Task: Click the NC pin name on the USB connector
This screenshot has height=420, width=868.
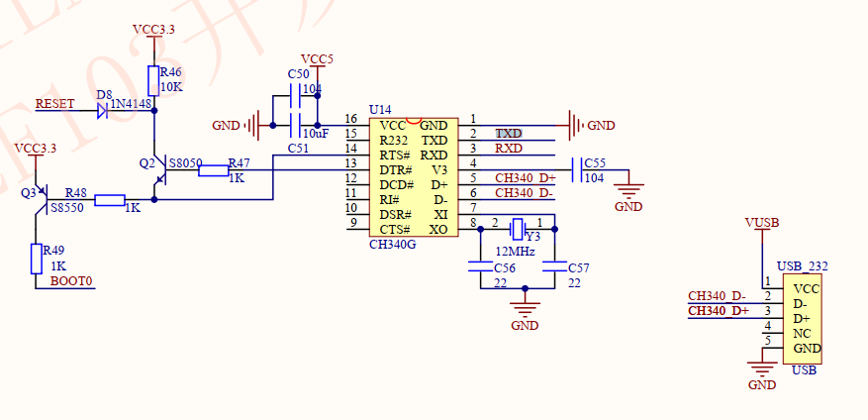Action: point(802,334)
